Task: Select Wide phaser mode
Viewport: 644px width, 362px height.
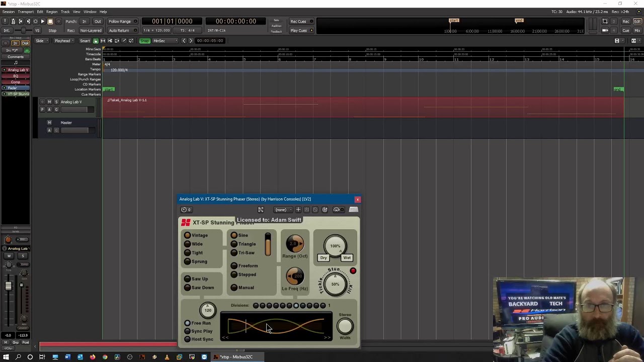Action: tap(193, 244)
